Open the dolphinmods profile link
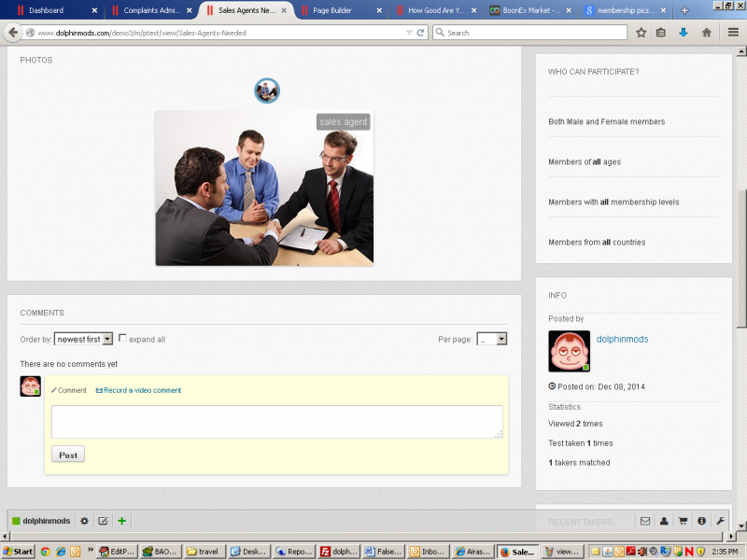Viewport: 747px width, 560px height. click(622, 339)
